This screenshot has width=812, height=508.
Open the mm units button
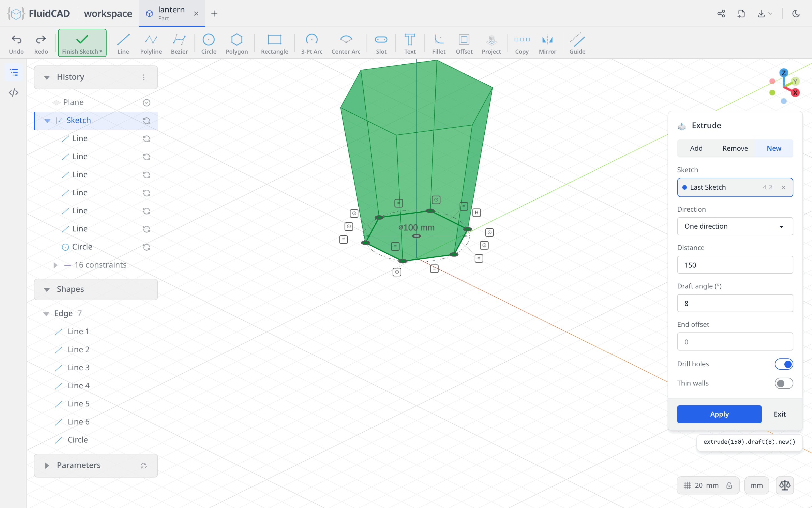tap(756, 485)
